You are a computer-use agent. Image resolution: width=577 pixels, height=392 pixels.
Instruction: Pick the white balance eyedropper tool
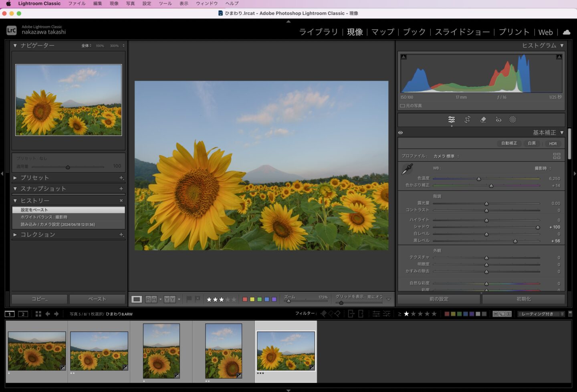407,169
